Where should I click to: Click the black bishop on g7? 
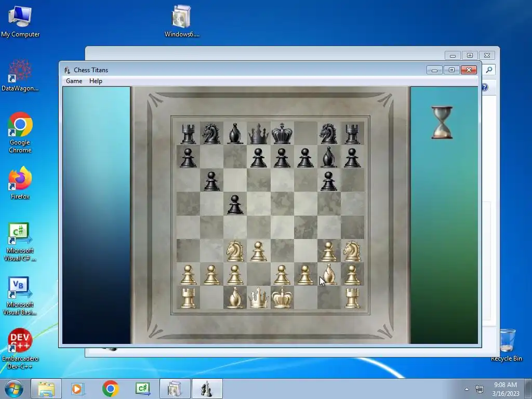[x=329, y=157]
